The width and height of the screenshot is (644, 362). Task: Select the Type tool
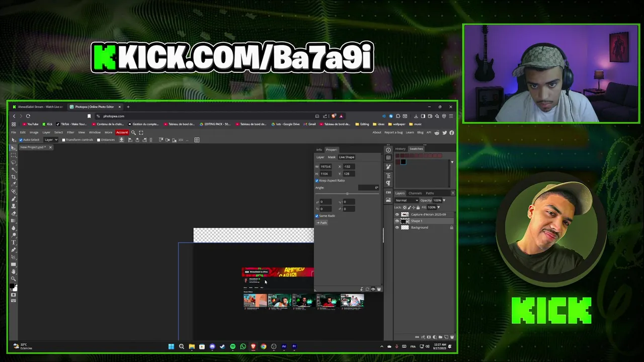(14, 242)
